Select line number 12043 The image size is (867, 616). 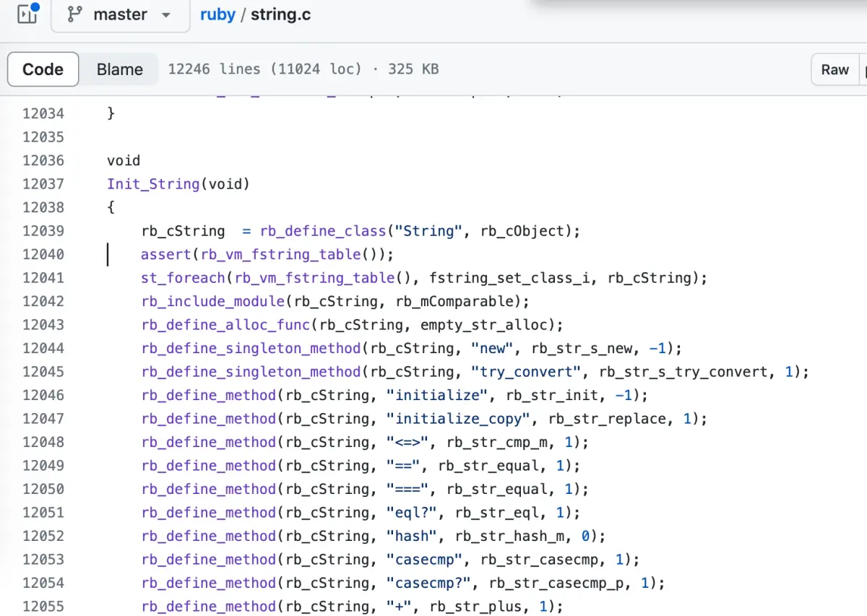pos(43,324)
